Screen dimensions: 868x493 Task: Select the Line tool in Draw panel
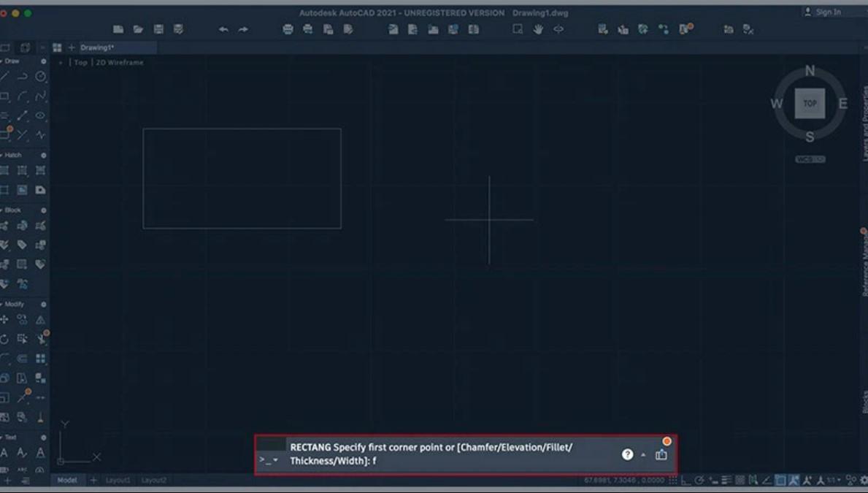point(4,77)
